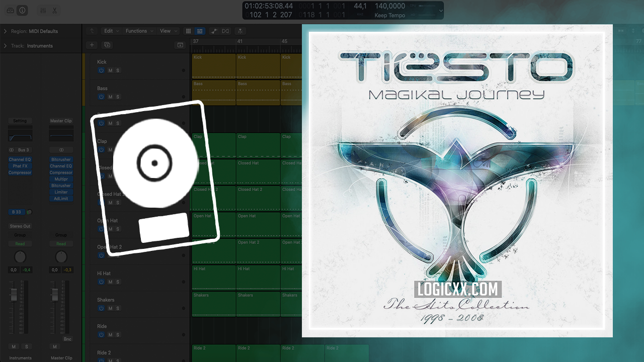Select the first Kick region
This screenshot has height=362, width=644.
[213, 66]
